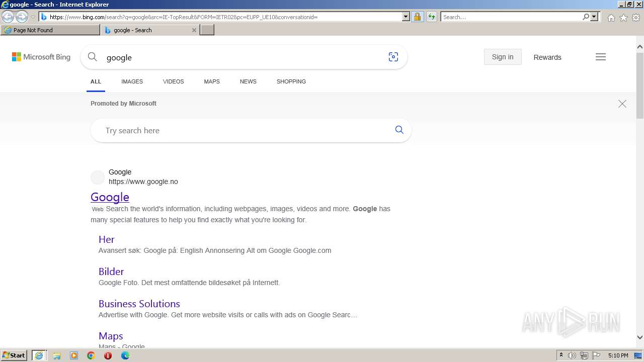The height and width of the screenshot is (362, 644).
Task: Go back with the browser Back arrow
Action: point(8,17)
